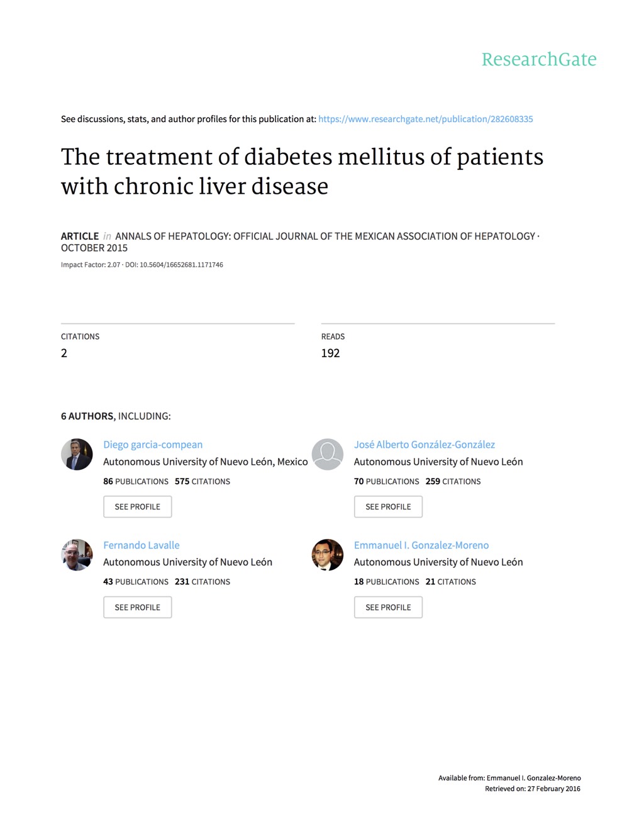Click the placeholder avatar for José Alberto González-González
This screenshot has width=644, height=834.
[x=328, y=454]
